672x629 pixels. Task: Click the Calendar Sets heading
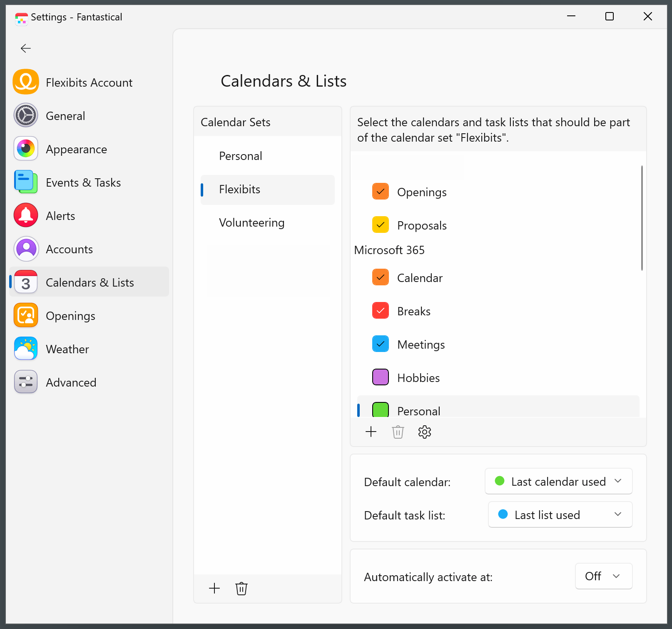[x=236, y=122]
